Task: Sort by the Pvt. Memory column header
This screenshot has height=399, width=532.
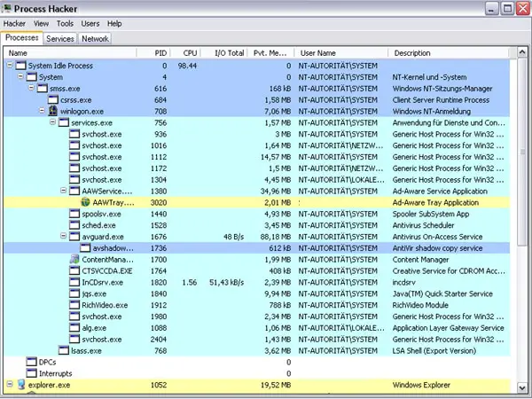Action: [x=270, y=53]
